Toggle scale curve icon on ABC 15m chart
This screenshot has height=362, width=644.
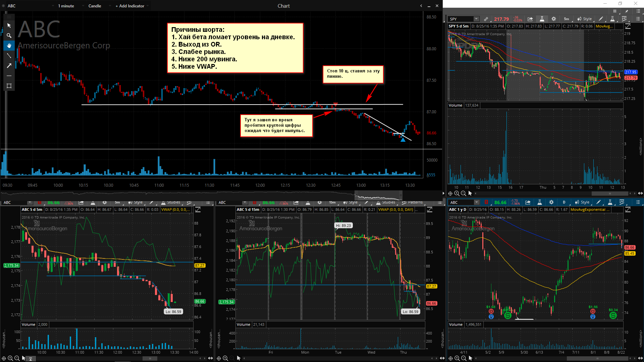pos(430,209)
